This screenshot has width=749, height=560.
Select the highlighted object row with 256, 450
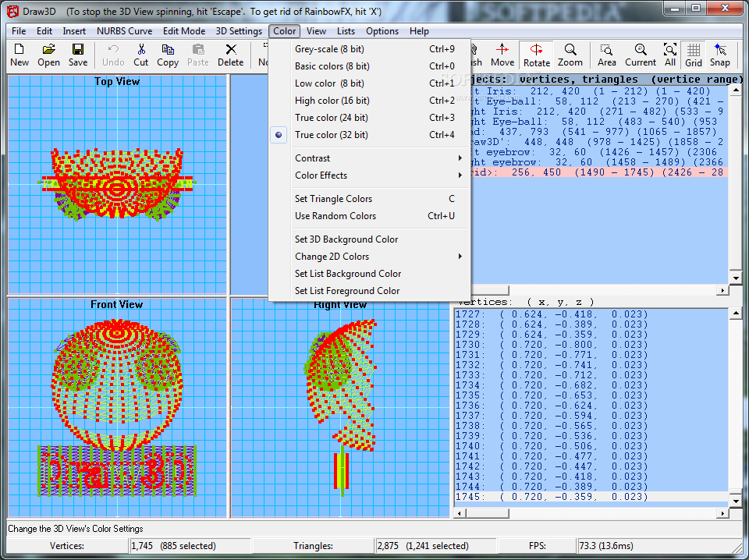(x=599, y=172)
